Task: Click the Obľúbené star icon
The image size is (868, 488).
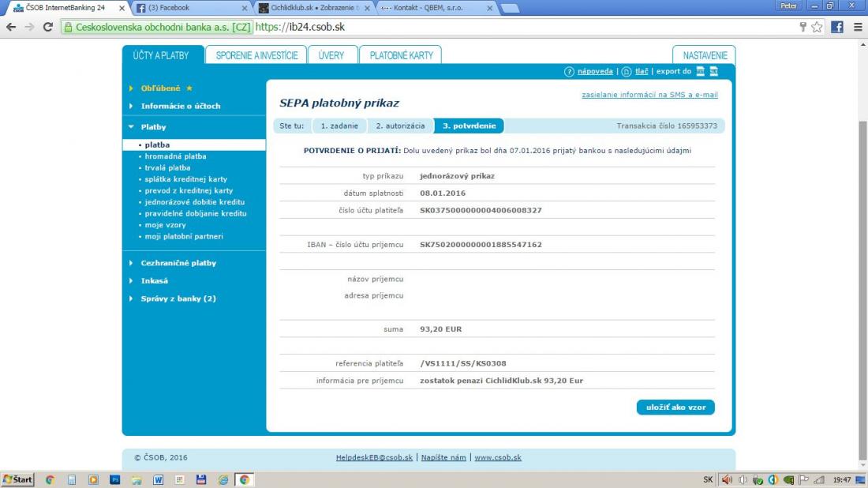Action: [189, 88]
